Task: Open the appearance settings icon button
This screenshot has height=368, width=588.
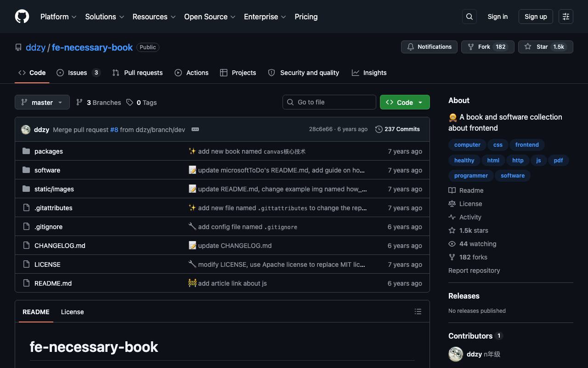Action: point(566,17)
